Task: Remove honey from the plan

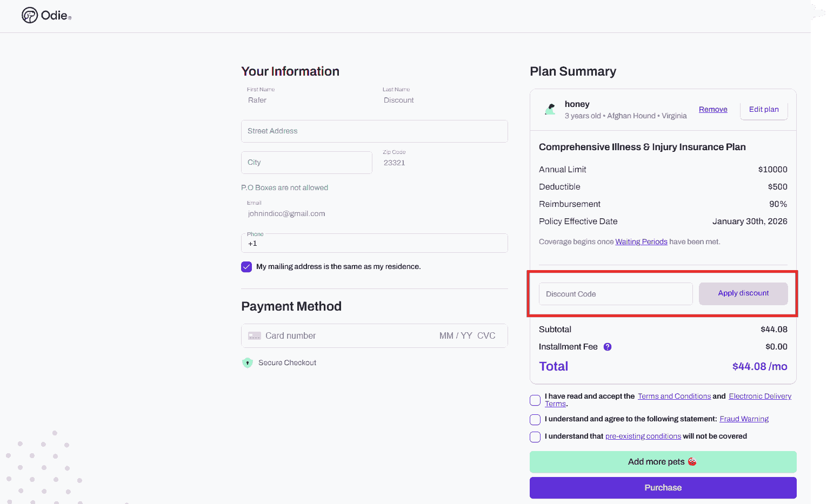Action: [713, 110]
